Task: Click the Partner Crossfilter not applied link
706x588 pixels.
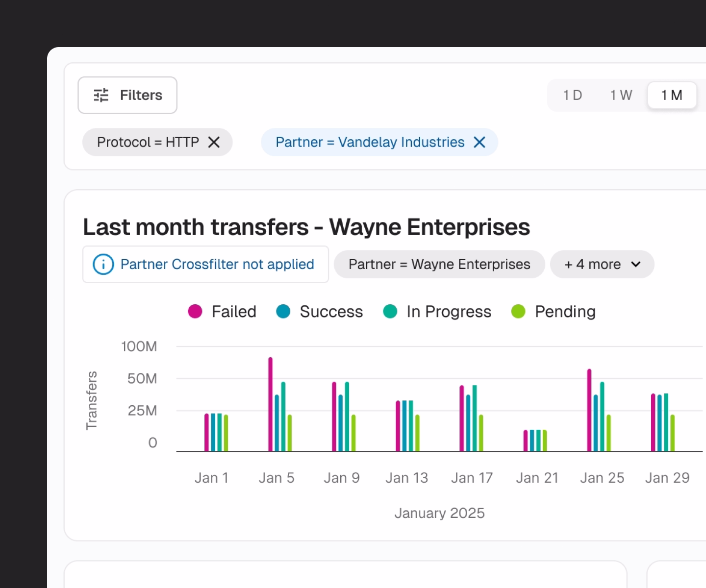Action: [217, 264]
